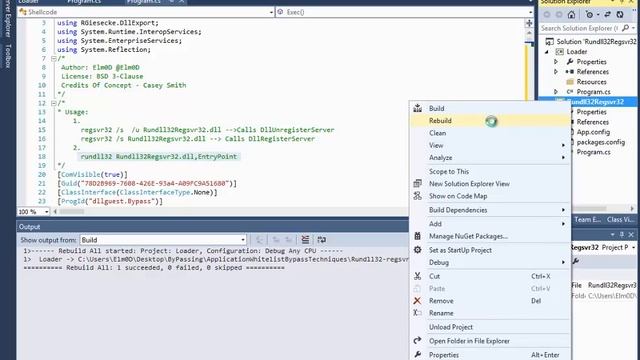Click Go to Next Message icon in Output

pos(289,240)
